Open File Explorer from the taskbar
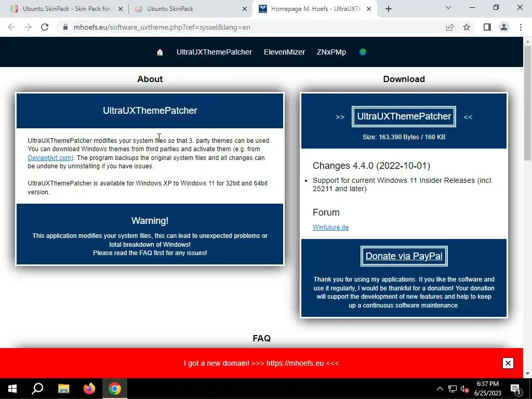 [63, 389]
